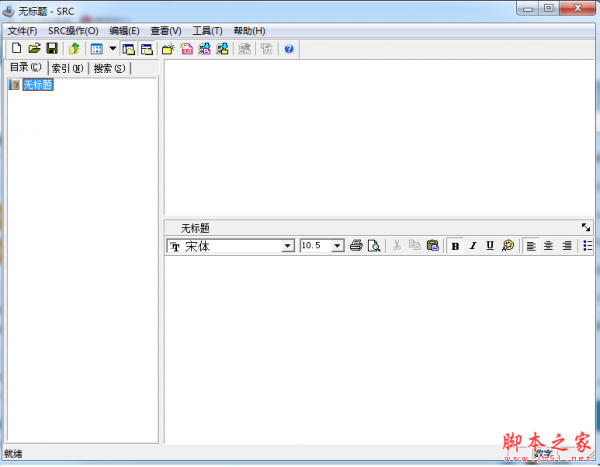Click the 无标题 editor pane header title
The height and width of the screenshot is (467, 600).
point(195,228)
